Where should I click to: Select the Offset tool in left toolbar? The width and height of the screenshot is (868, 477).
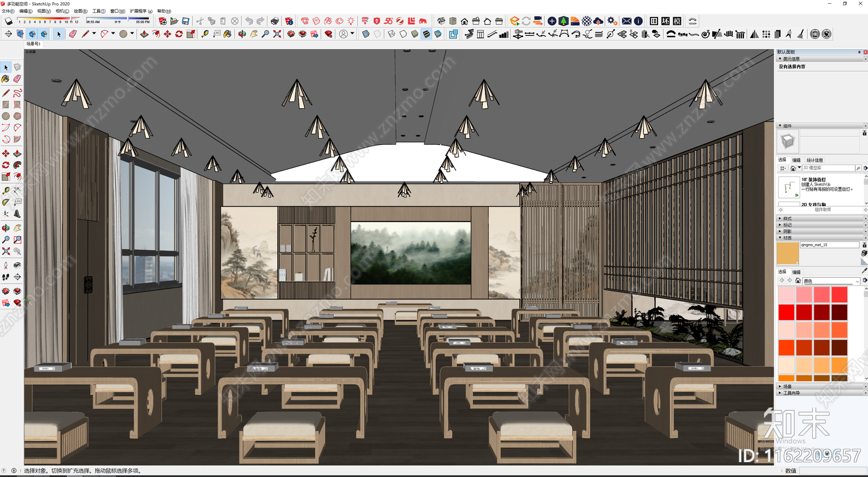17,176
